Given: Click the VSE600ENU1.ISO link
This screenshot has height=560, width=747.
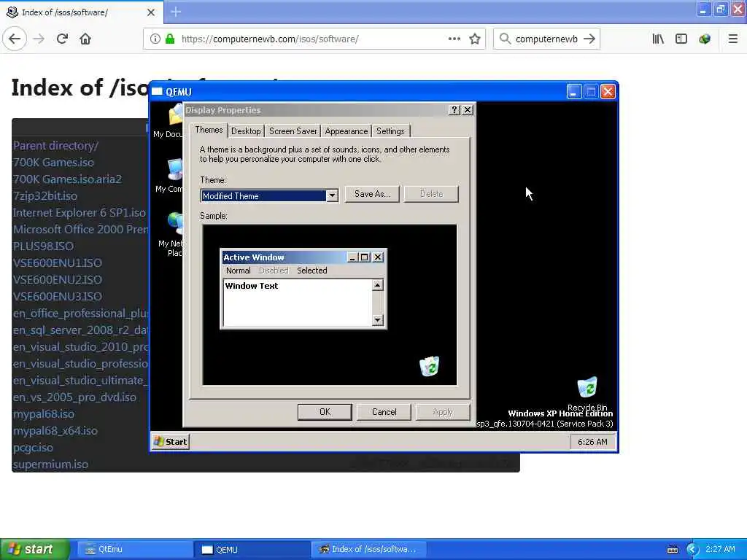Looking at the screenshot, I should (x=57, y=262).
